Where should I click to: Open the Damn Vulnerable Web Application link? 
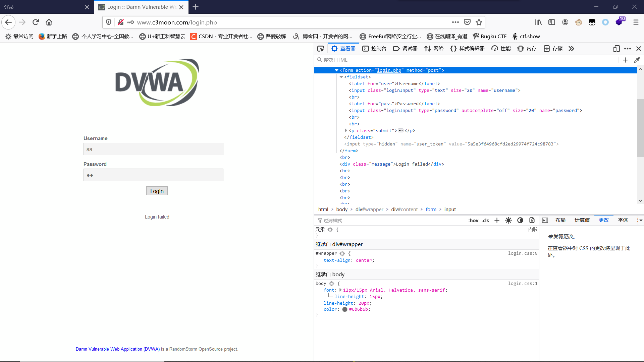(118, 349)
